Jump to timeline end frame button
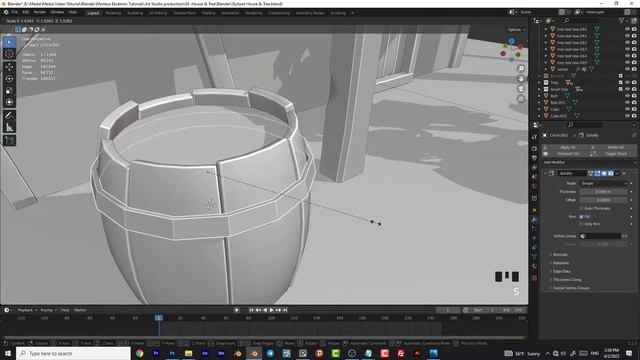The width and height of the screenshot is (640, 360). (285, 310)
